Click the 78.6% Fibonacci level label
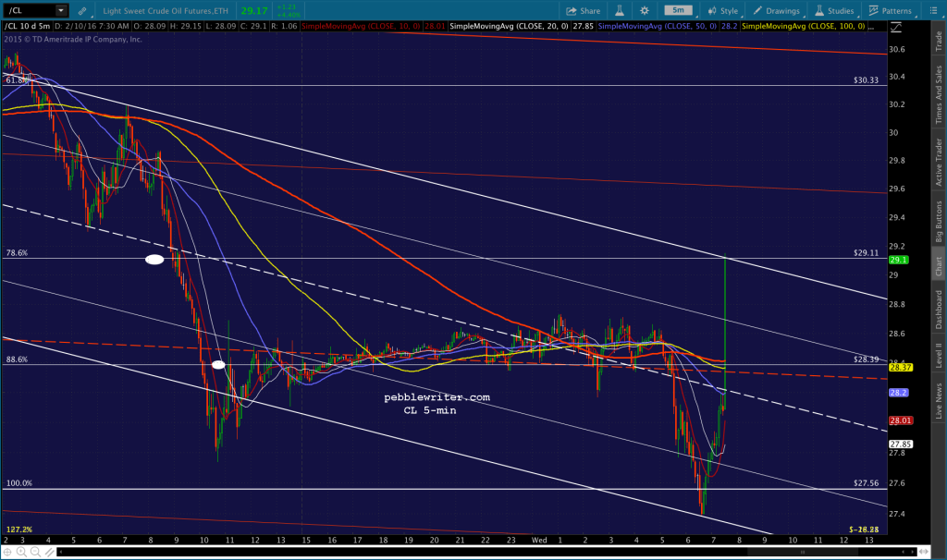947x560 pixels. tap(17, 253)
